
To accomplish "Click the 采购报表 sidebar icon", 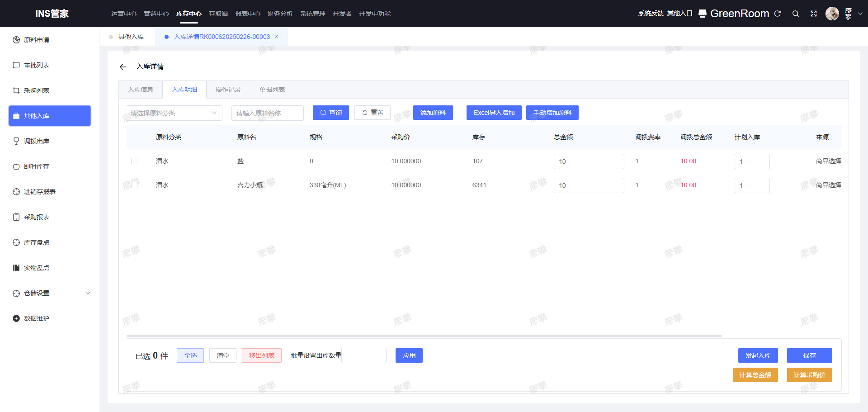I will [16, 217].
